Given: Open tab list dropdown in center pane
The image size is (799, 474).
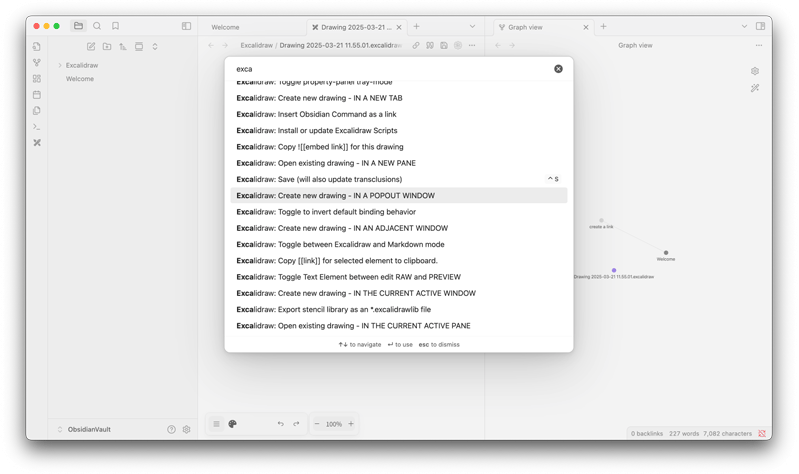Looking at the screenshot, I should [x=472, y=27].
